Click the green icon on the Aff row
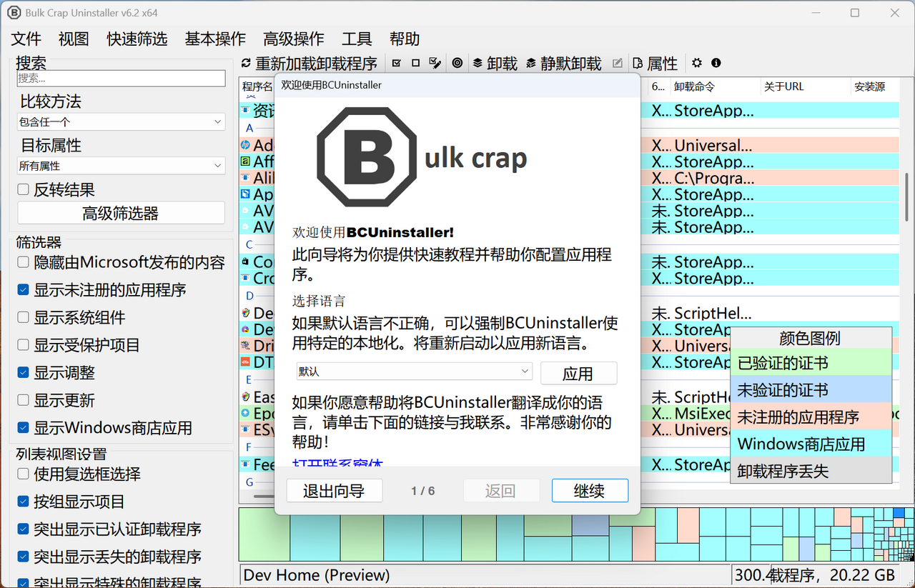This screenshot has height=588, width=915. [x=246, y=161]
